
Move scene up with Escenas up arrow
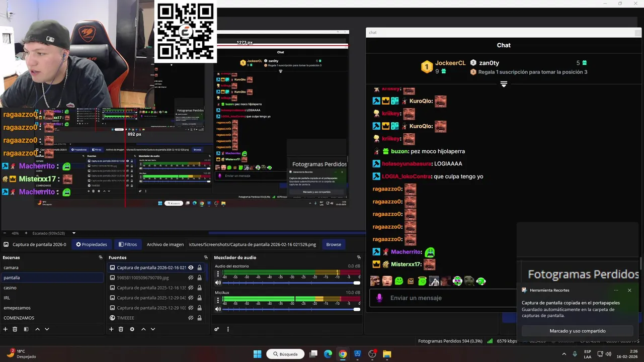coord(37,329)
